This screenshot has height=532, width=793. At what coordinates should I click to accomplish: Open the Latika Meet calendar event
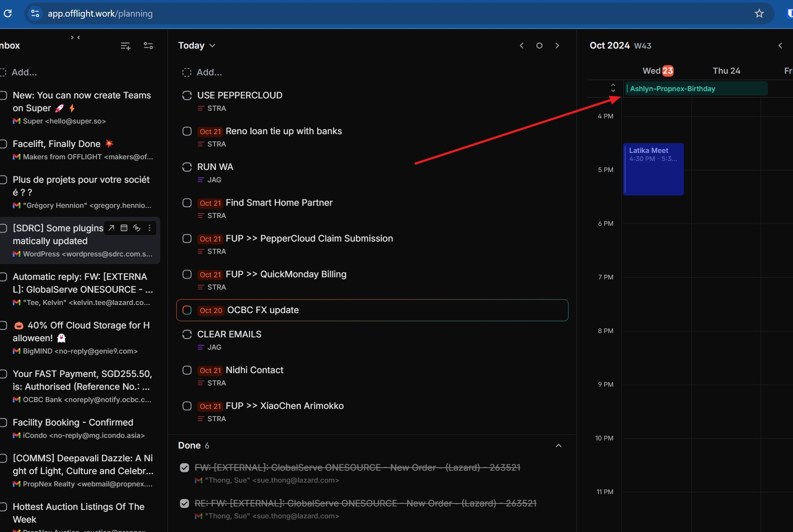(x=653, y=169)
